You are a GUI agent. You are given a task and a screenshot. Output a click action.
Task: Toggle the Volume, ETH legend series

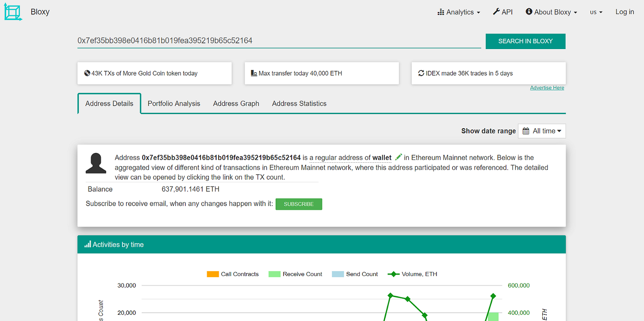tap(412, 274)
